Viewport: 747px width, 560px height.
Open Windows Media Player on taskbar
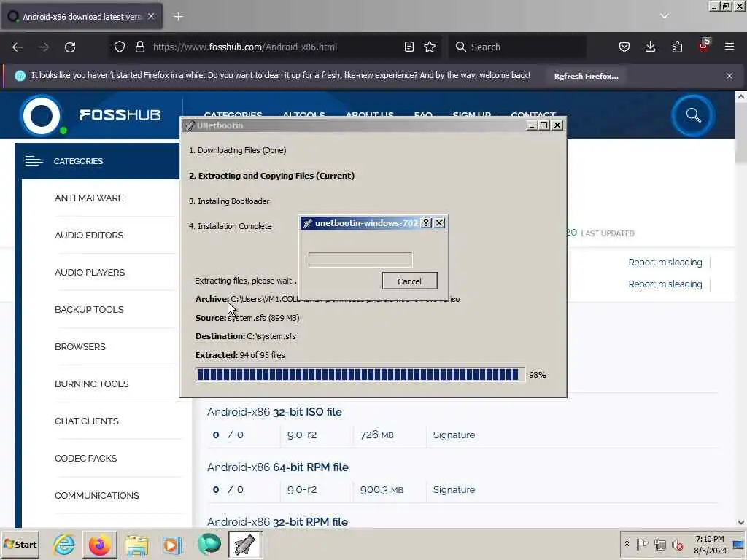pos(172,544)
